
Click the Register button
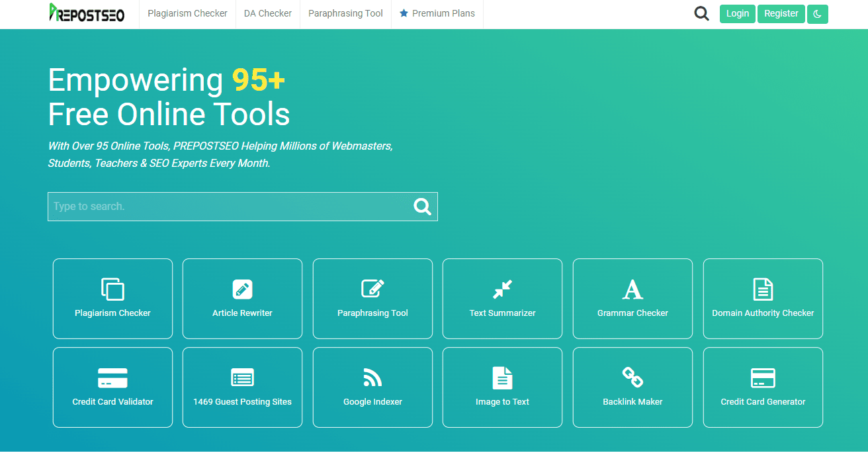(x=781, y=14)
